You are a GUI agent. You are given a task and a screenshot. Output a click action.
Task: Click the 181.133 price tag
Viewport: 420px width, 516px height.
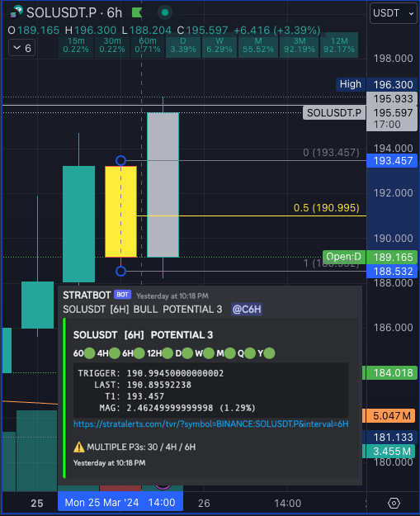click(390, 437)
